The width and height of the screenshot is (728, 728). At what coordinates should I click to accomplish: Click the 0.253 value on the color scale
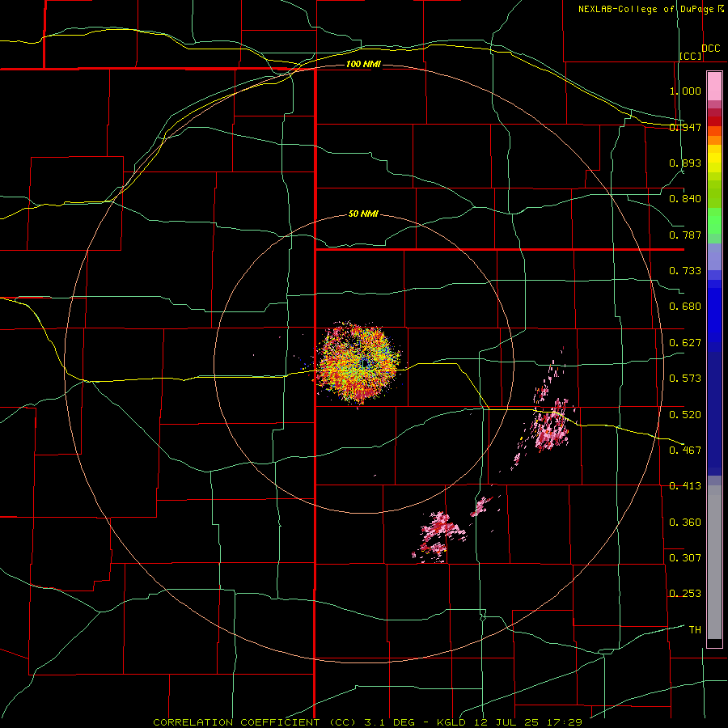pyautogui.click(x=685, y=594)
